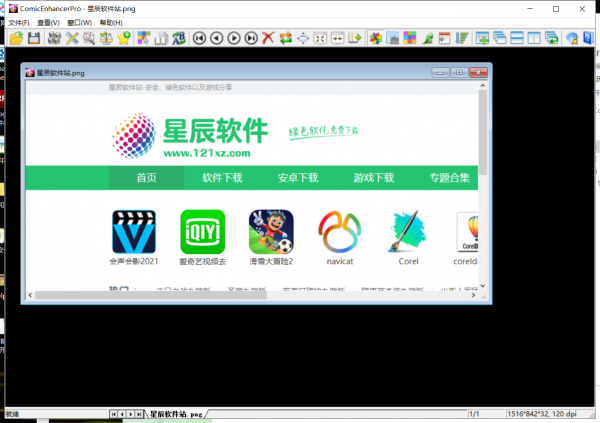
Task: Click the four-way move arrows icon
Action: coord(303,38)
